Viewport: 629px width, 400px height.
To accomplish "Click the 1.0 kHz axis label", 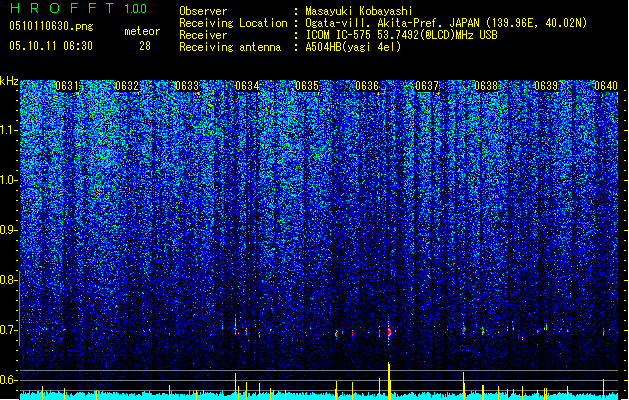I will pyautogui.click(x=9, y=180).
